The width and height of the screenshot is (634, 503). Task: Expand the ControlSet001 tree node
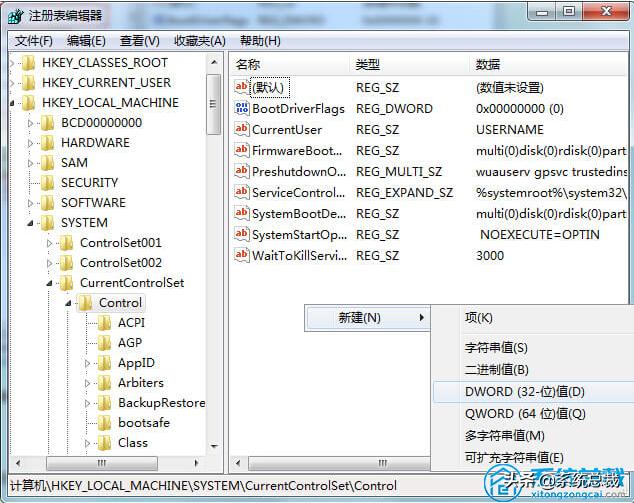pyautogui.click(x=49, y=243)
